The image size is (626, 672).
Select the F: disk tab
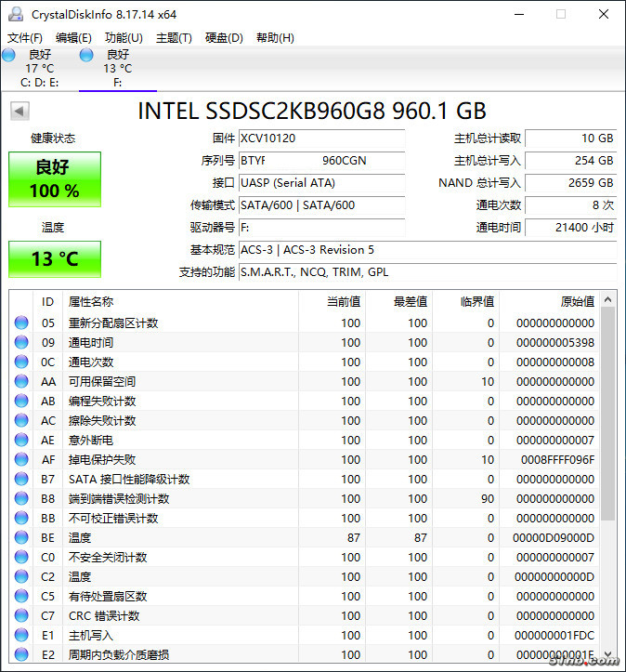[x=118, y=69]
